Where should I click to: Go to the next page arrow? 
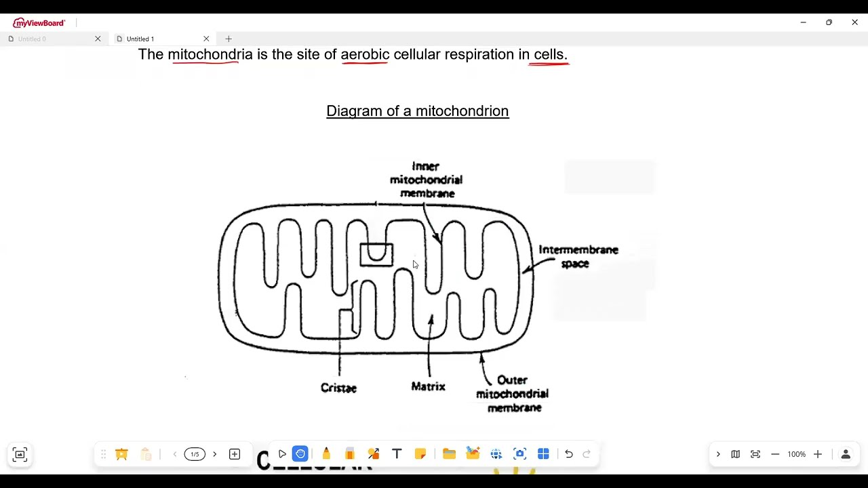tap(214, 454)
